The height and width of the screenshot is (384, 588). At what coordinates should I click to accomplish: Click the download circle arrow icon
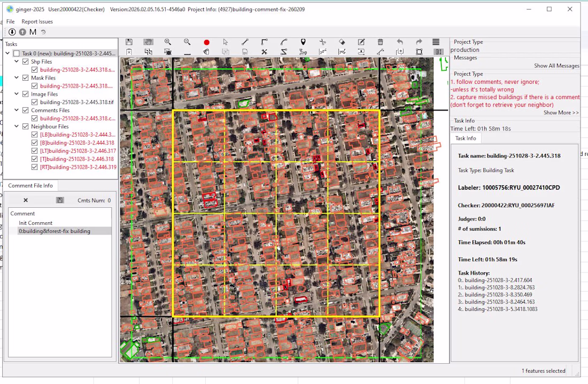point(12,32)
